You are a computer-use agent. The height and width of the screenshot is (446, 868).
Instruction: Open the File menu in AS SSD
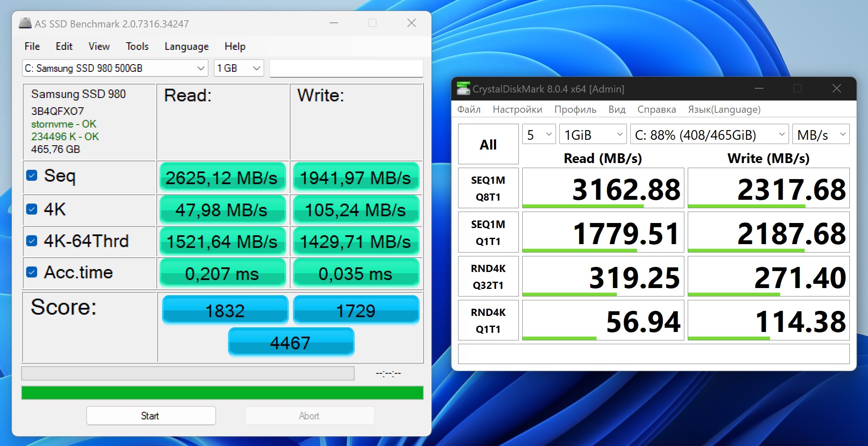pos(32,46)
